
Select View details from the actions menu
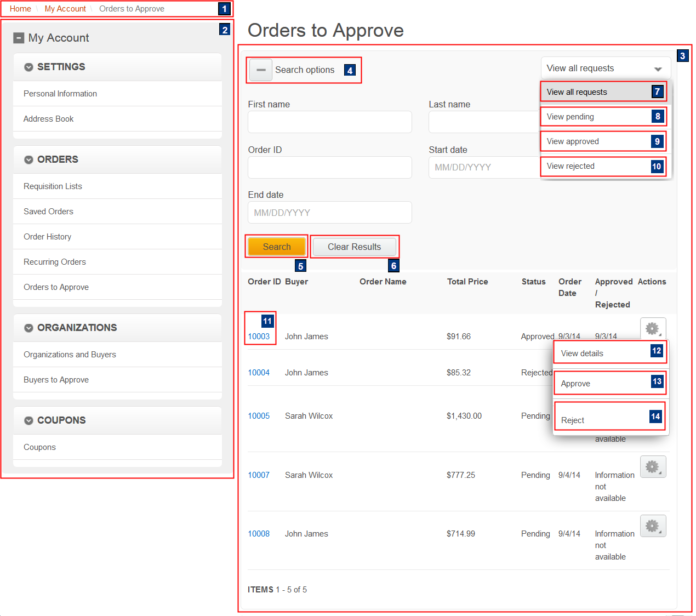(x=581, y=353)
